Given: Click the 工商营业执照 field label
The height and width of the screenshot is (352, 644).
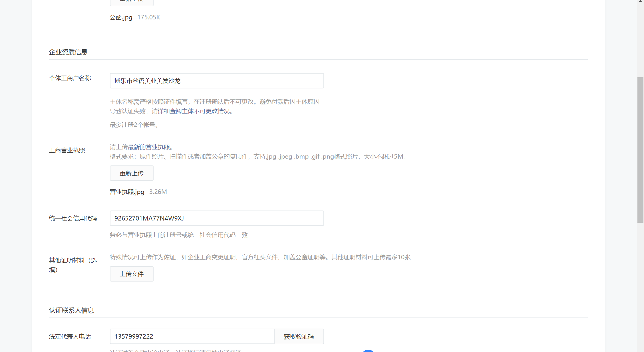Looking at the screenshot, I should [x=67, y=150].
